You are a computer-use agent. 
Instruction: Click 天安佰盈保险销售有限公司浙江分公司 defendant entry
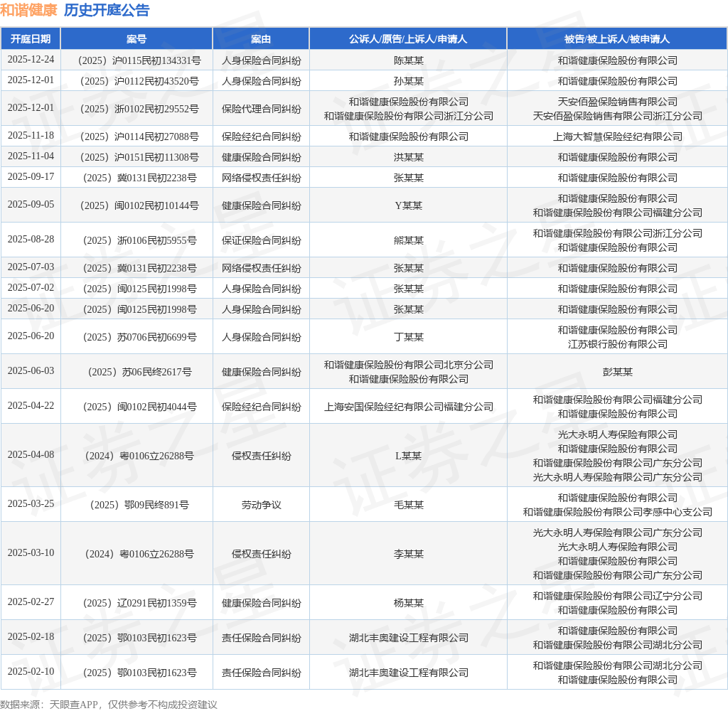pos(618,116)
